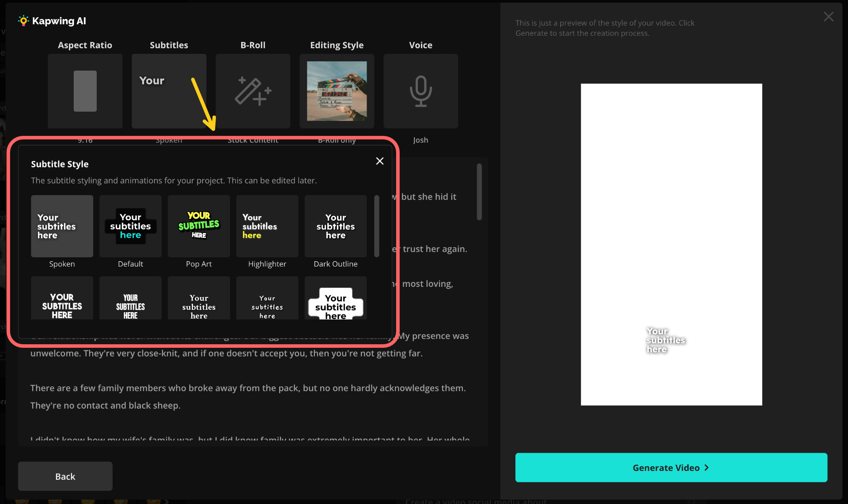Select the Spoken subtitle style preview
This screenshot has height=504, width=848.
tap(62, 226)
